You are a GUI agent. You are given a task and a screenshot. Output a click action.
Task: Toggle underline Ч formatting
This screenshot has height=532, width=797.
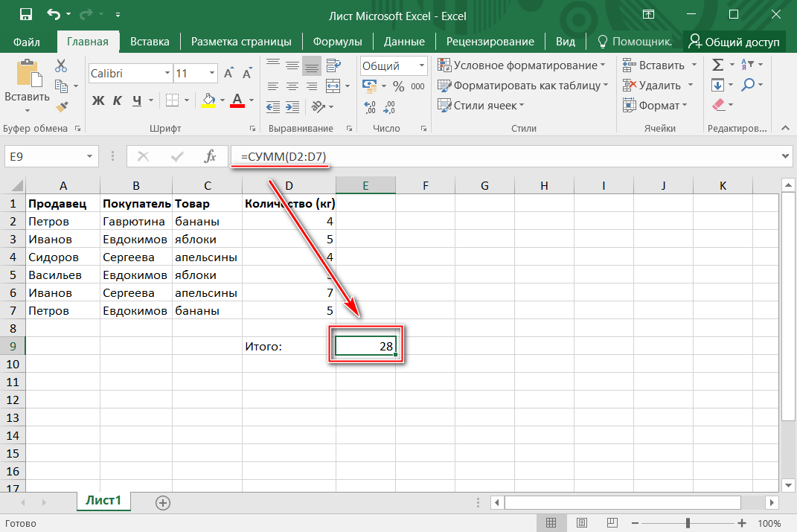tap(137, 100)
